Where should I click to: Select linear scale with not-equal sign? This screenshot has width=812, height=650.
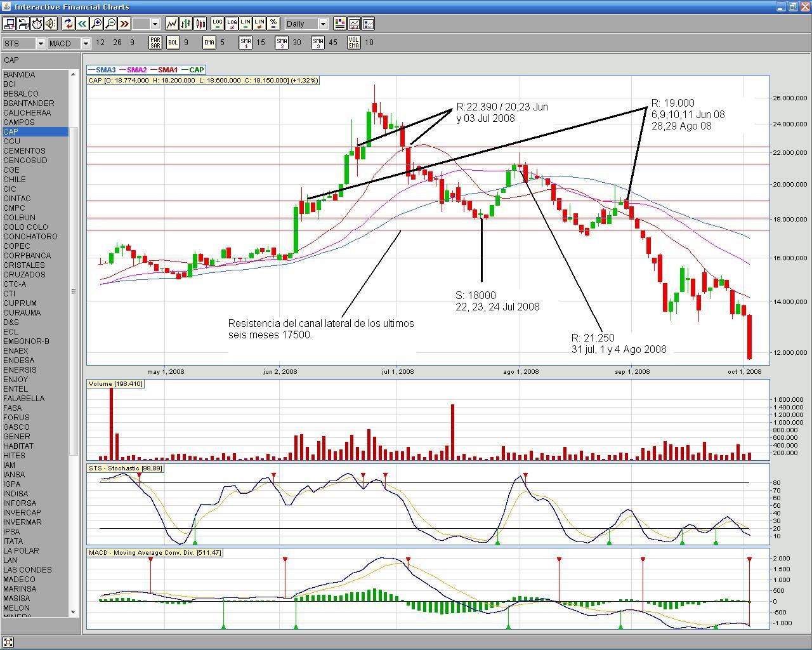coord(259,23)
